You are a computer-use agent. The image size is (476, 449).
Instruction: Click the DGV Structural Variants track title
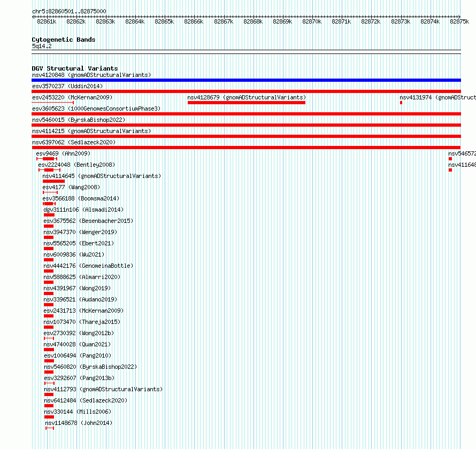coord(75,68)
